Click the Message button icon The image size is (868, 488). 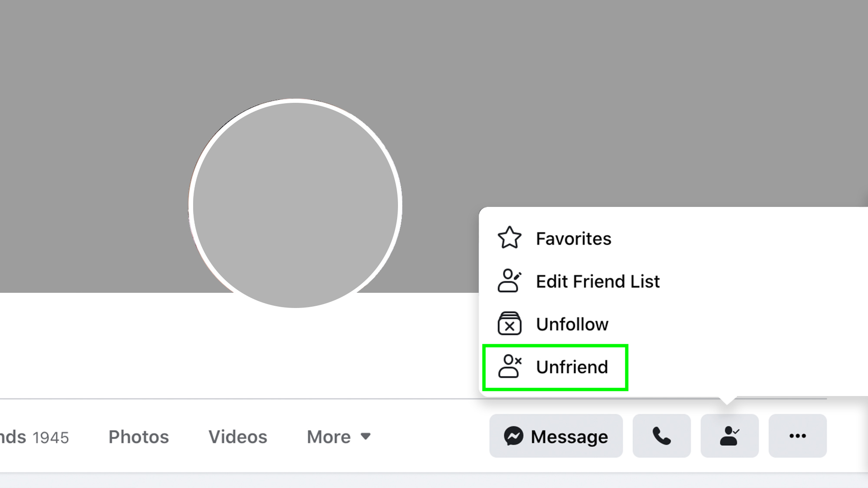pos(513,436)
